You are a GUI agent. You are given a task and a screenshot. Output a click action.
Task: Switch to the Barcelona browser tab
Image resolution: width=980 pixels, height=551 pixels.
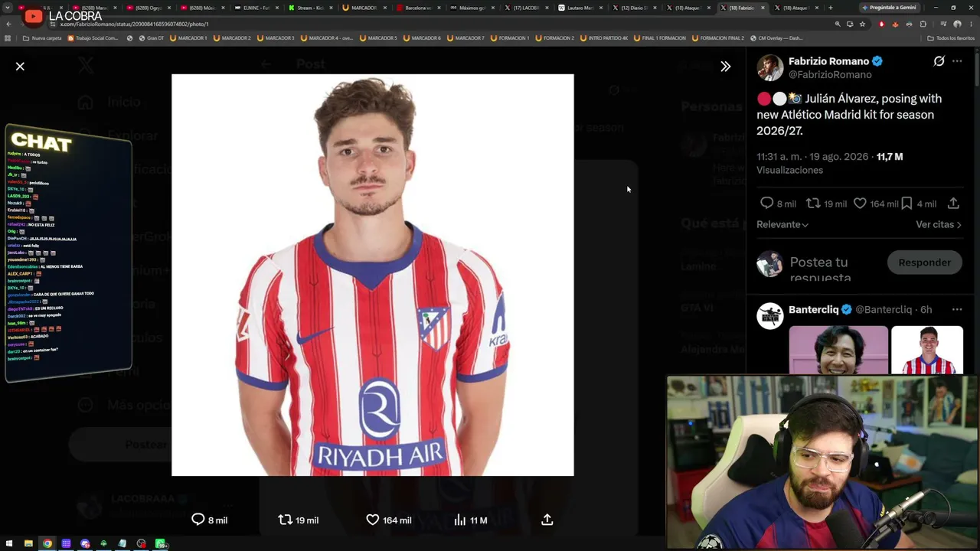pos(418,8)
